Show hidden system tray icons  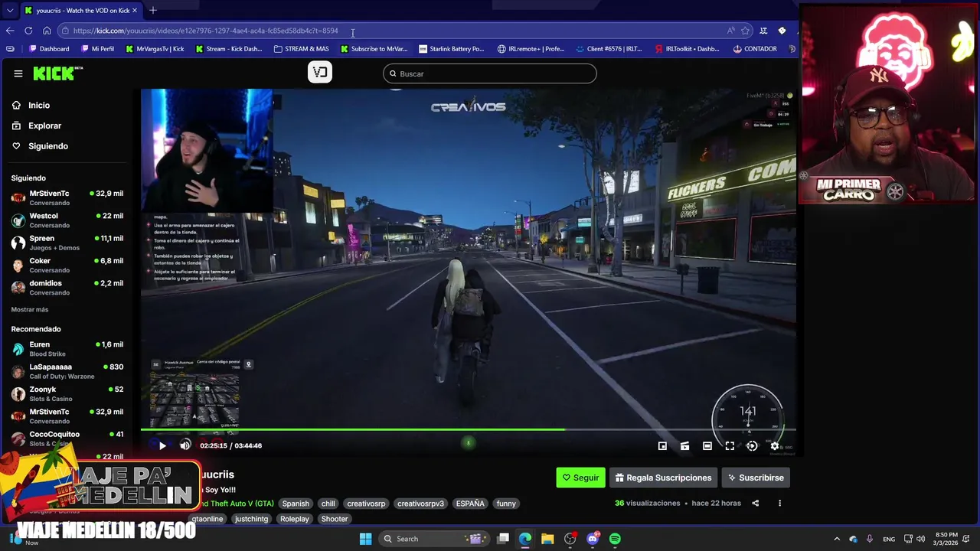point(837,539)
